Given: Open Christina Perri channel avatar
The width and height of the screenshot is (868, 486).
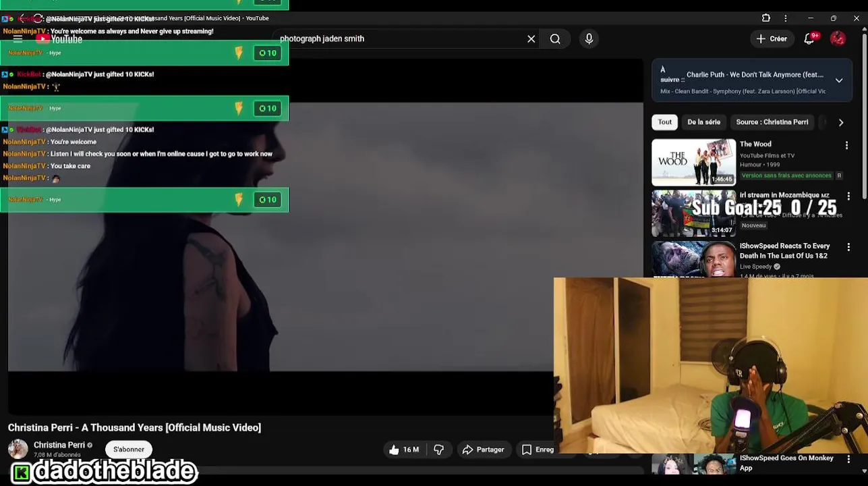Looking at the screenshot, I should [x=18, y=449].
